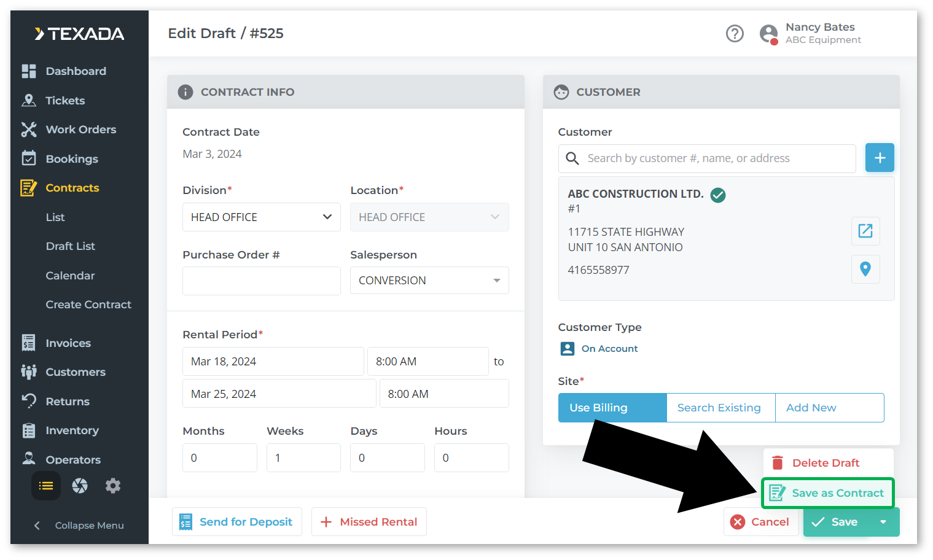The width and height of the screenshot is (933, 560).
Task: Click the customer search field
Action: (707, 158)
